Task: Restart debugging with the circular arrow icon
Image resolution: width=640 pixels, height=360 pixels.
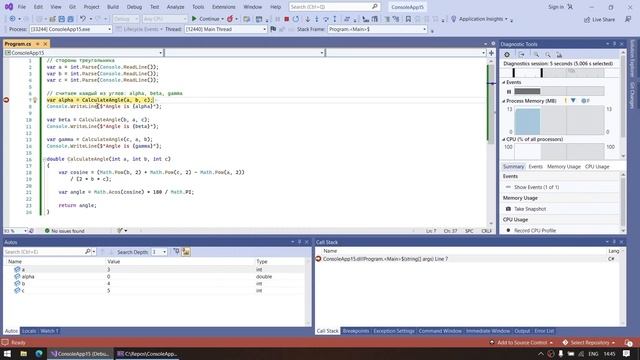Action: point(296,19)
